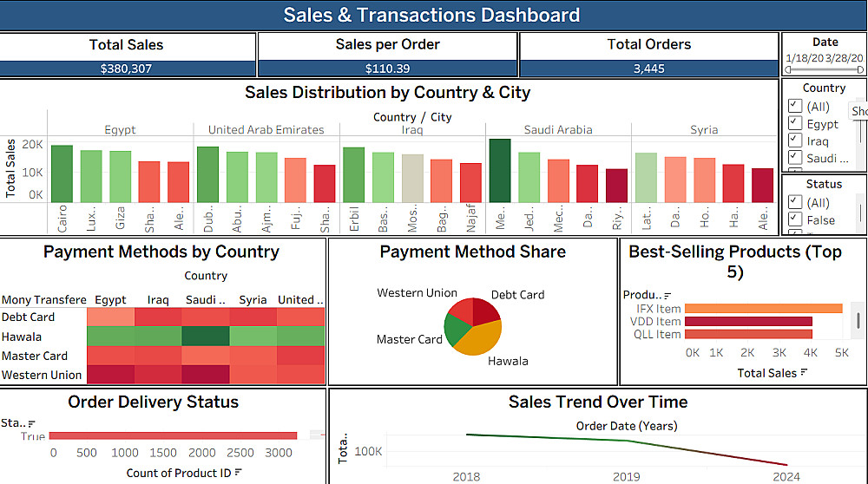Uncheck Iraq in the Country filter
868x484 pixels.
pyautogui.click(x=795, y=140)
